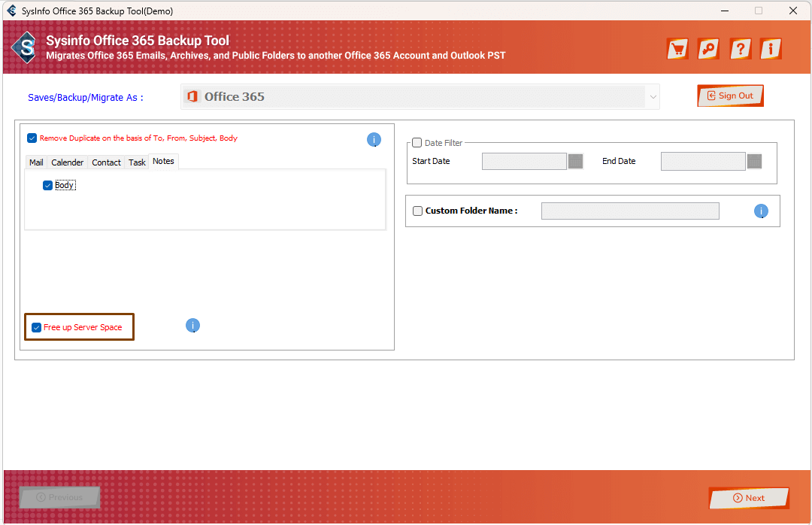The image size is (812, 525).
Task: Enable the Date Filter checkbox
Action: coord(417,142)
